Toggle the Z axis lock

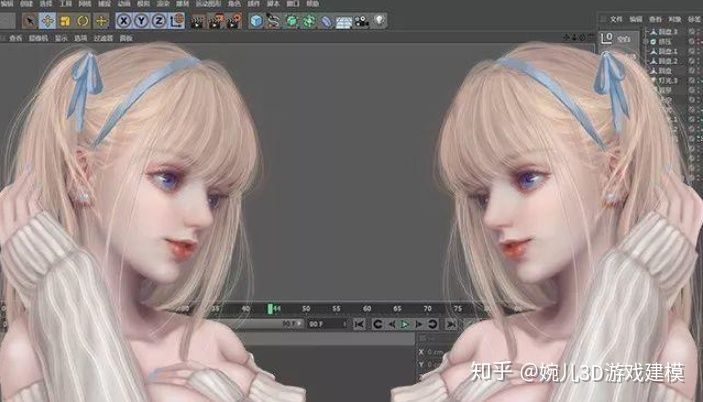(x=159, y=21)
